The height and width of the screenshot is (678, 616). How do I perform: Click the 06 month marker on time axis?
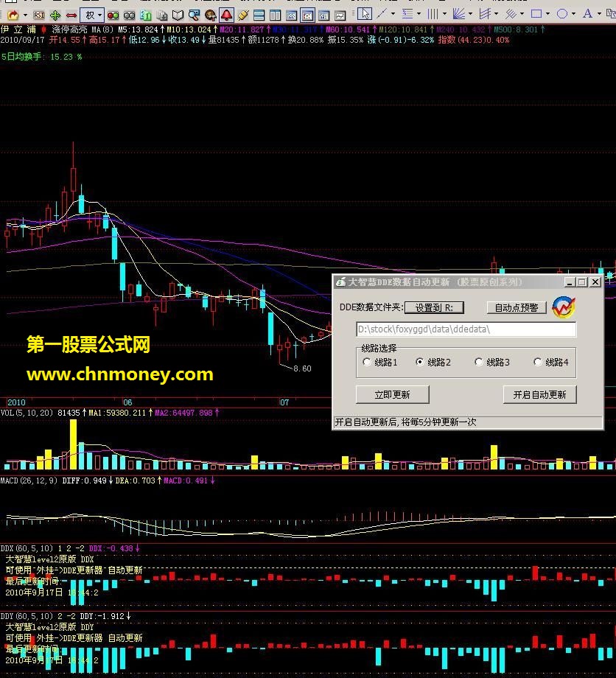point(127,402)
